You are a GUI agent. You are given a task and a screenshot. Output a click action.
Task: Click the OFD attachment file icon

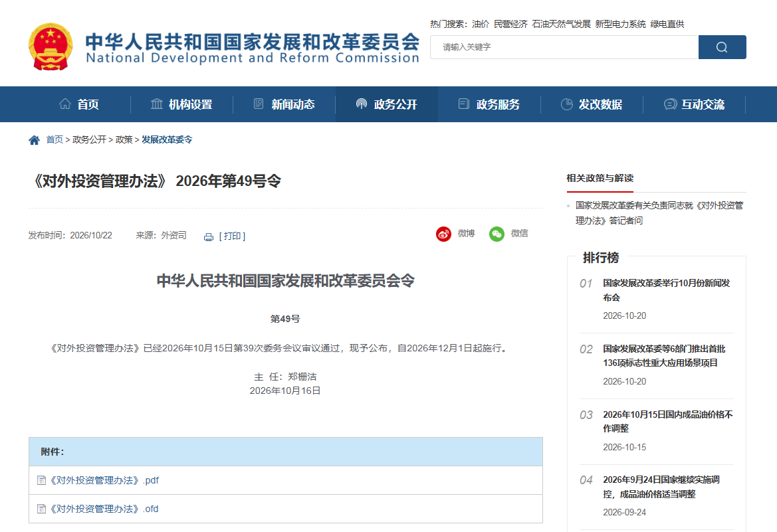42,509
